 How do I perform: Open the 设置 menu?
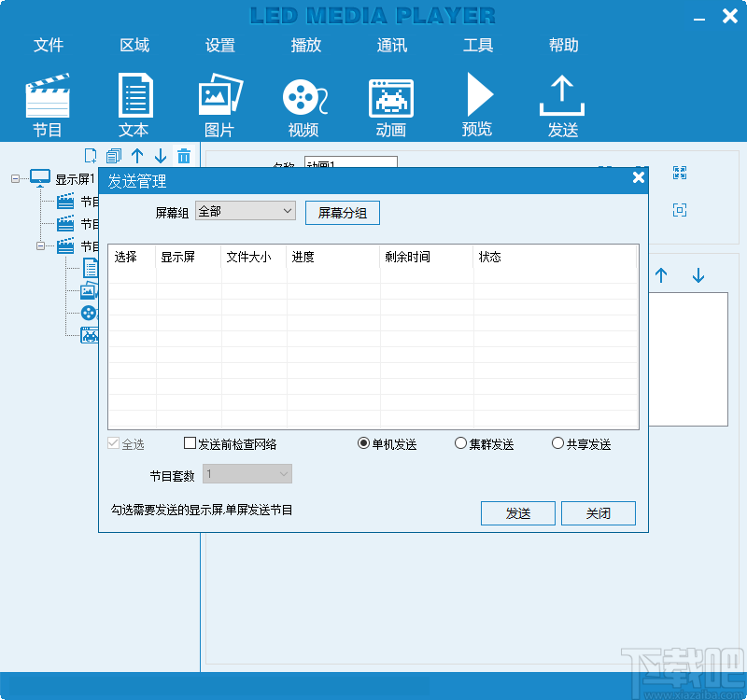pos(219,44)
